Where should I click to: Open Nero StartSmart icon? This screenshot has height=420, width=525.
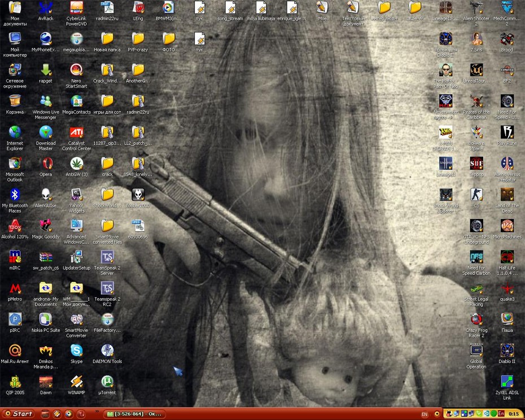coord(76,76)
